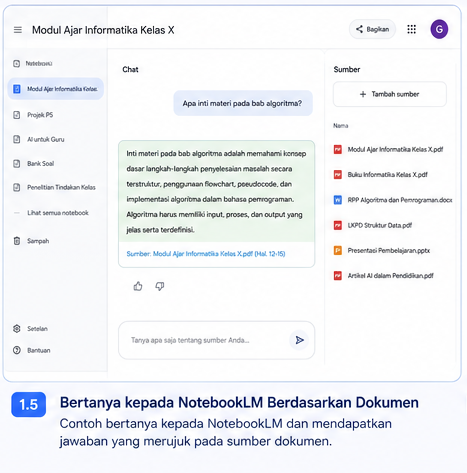Click the gear icon beside Setelan
This screenshot has height=473, width=467.
(17, 329)
